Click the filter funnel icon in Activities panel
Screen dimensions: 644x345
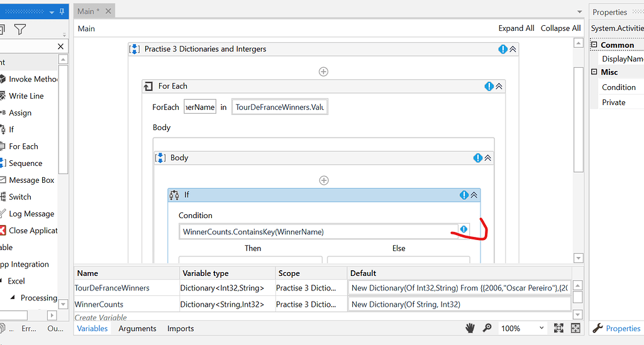pos(20,30)
